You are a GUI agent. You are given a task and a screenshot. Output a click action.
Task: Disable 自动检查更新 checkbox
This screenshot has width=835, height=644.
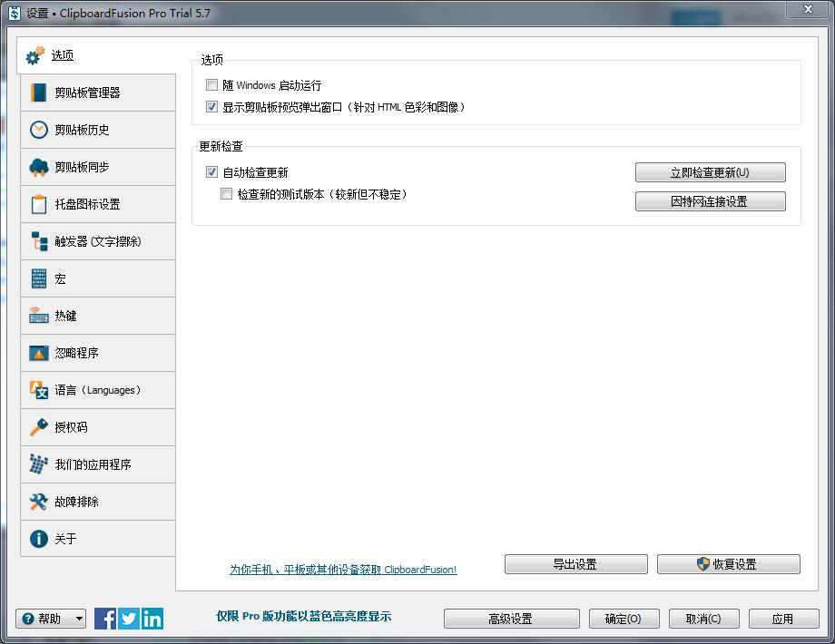[211, 172]
